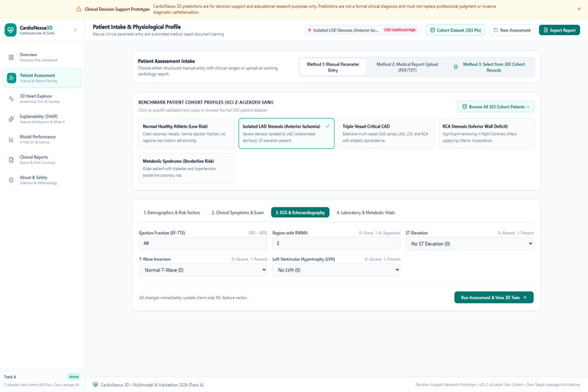
Task: Select the Isolated LAD Stenosis profile card
Action: [287, 134]
